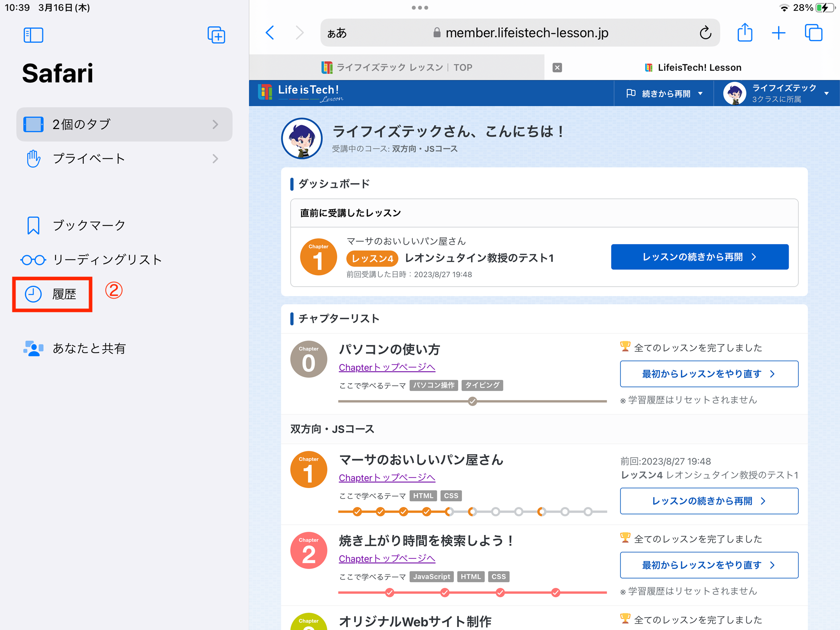Add a new tab with the plus icon

pyautogui.click(x=778, y=33)
